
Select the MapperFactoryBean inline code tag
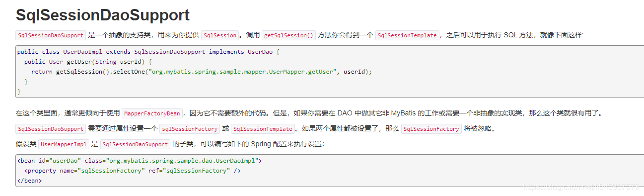point(152,113)
